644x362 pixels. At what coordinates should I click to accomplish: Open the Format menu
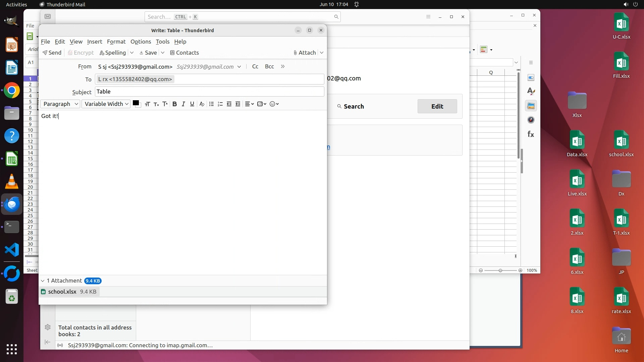116,42
